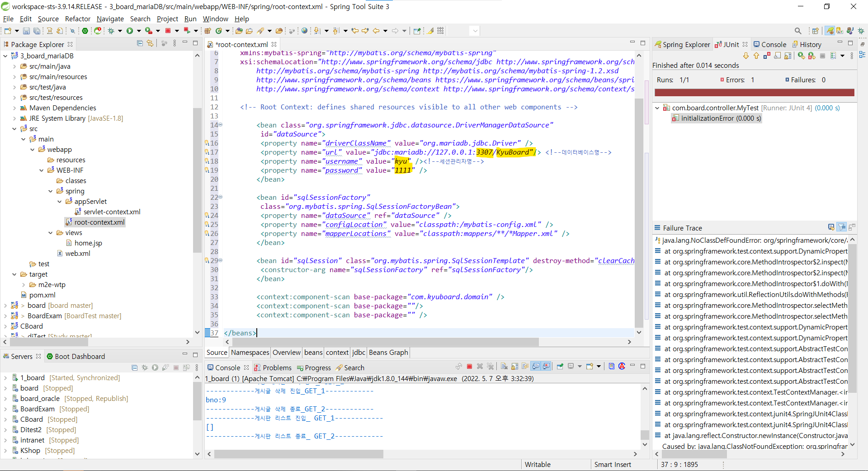
Task: Toggle Scroll Lock in the JUnit view
Action: point(788,56)
